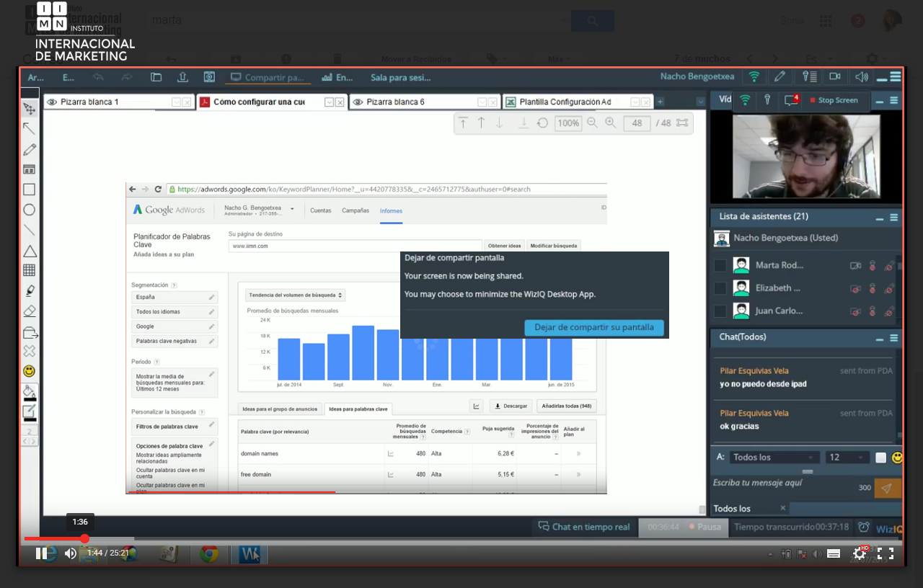This screenshot has width=923, height=588.
Task: Click the YouTube video progress bar
Action: (461, 538)
